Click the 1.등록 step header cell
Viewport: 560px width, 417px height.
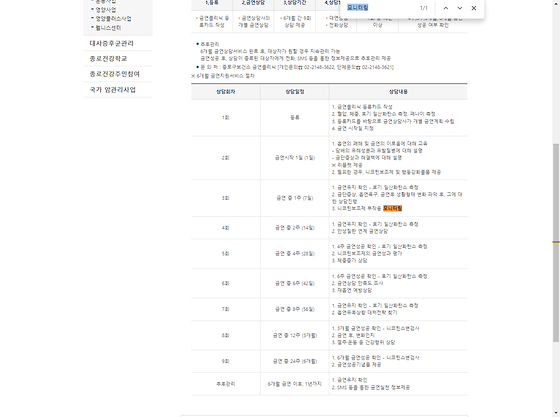pyautogui.click(x=212, y=4)
